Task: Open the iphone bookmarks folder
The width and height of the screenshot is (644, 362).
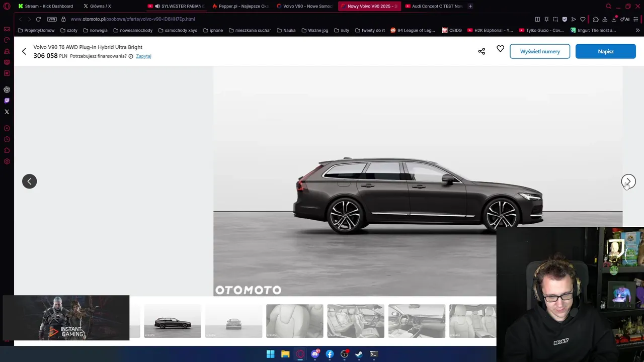Action: 213,30
